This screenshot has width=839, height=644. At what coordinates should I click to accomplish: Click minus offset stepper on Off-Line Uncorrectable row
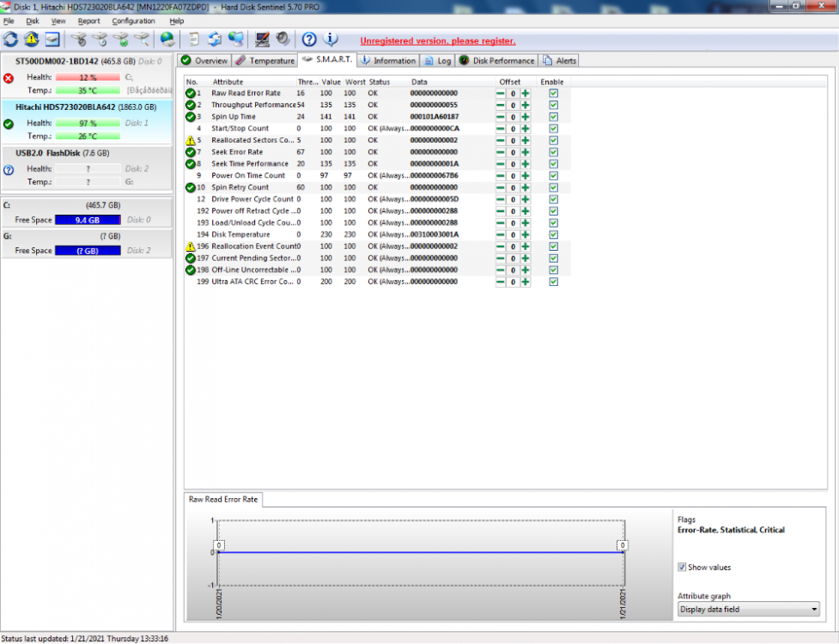coord(501,270)
